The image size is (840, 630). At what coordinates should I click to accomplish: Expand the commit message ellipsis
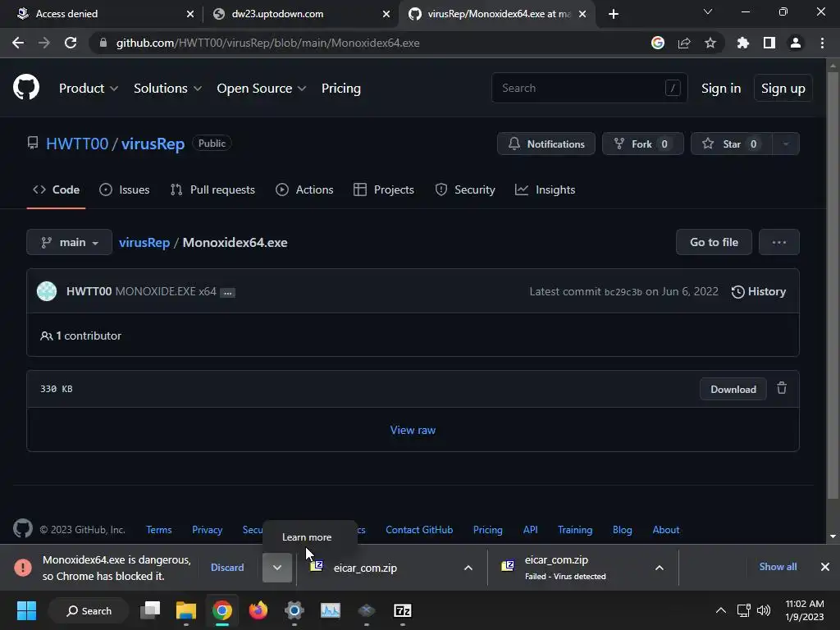click(x=228, y=293)
